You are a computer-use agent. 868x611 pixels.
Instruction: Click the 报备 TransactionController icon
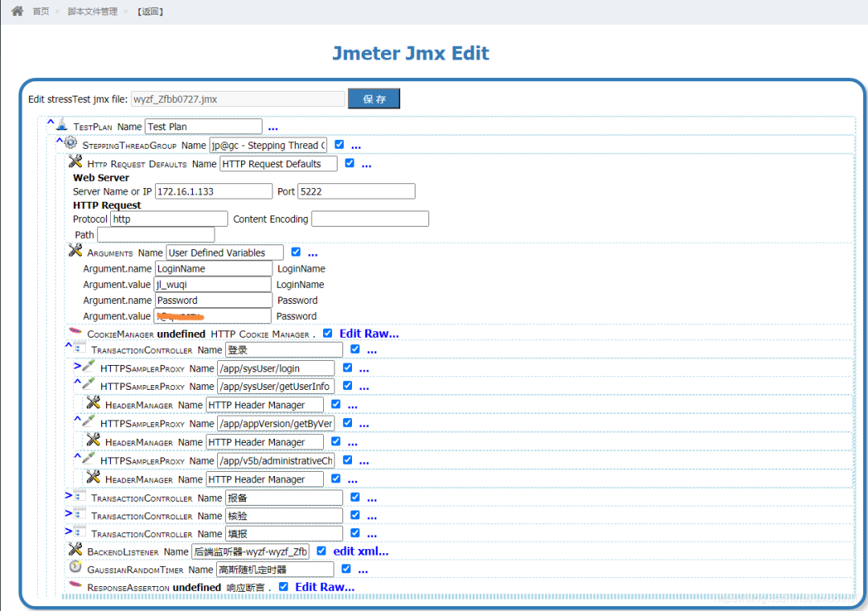(80, 496)
